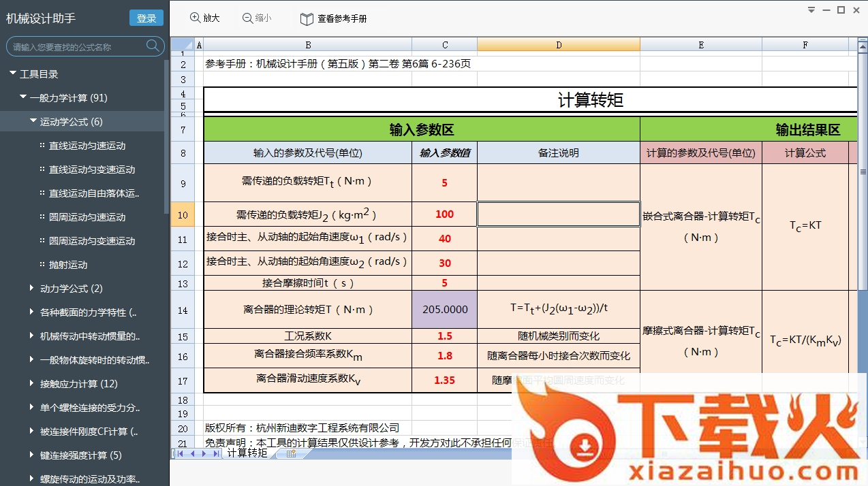Screen dimensions: 868x486
Task: Select the 计算转矩 sheet tab
Action: coord(247,453)
